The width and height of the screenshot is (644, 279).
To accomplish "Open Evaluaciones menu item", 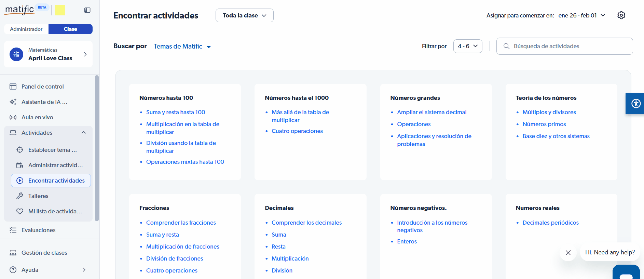I will [x=39, y=230].
